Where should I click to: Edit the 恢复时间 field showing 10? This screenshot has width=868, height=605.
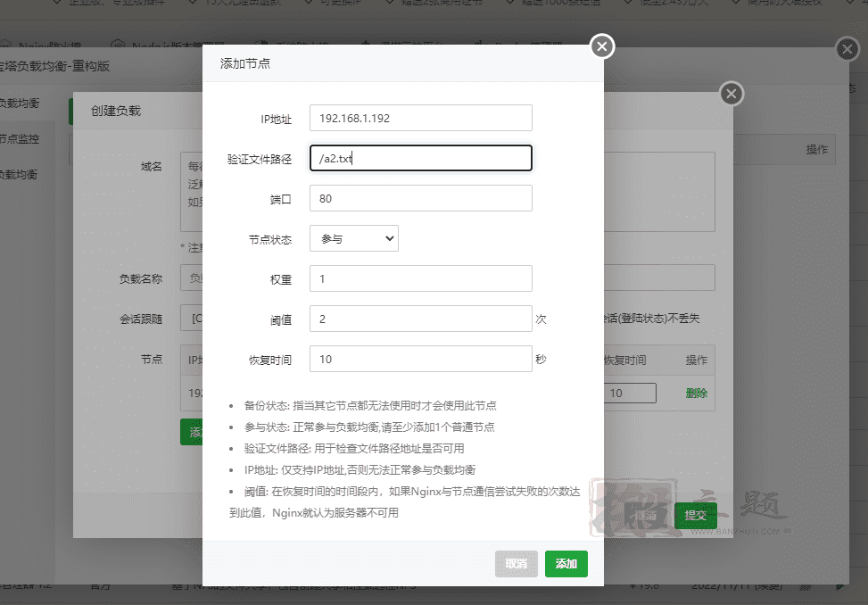point(421,359)
